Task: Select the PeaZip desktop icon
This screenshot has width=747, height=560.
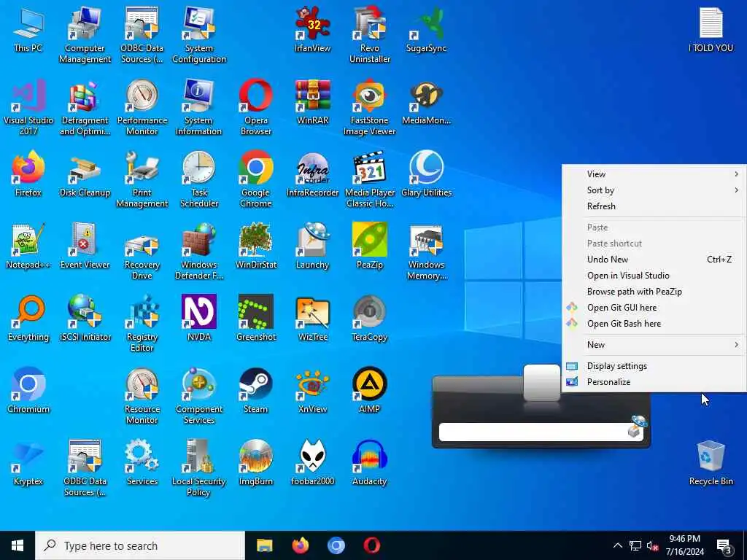Action: point(370,246)
